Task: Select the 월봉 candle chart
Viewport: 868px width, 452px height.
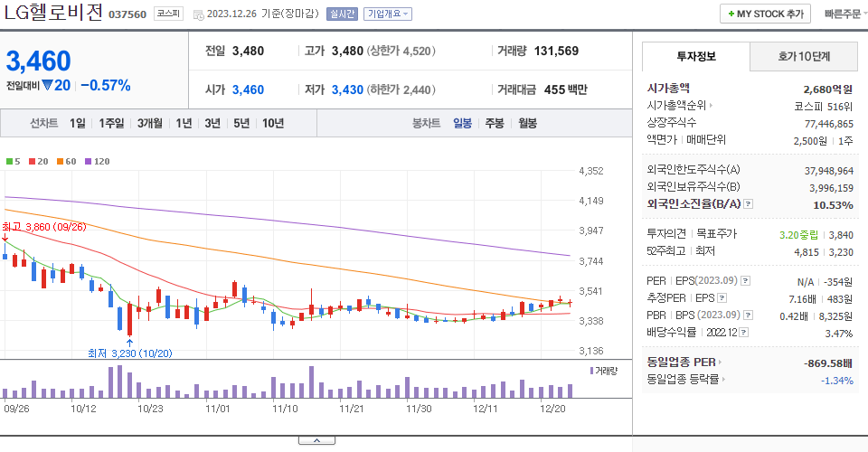Action: tap(527, 123)
